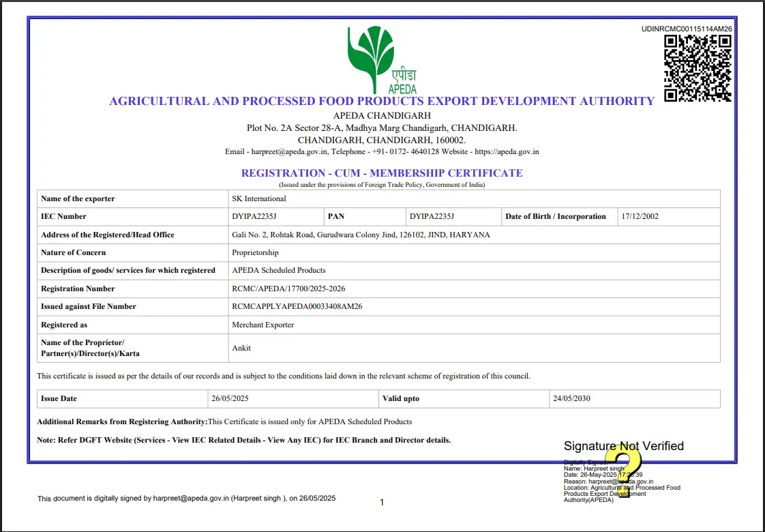Screen dimensions: 765x532
Task: Click the bottom digital signature disclaimer text
Action: 186,498
